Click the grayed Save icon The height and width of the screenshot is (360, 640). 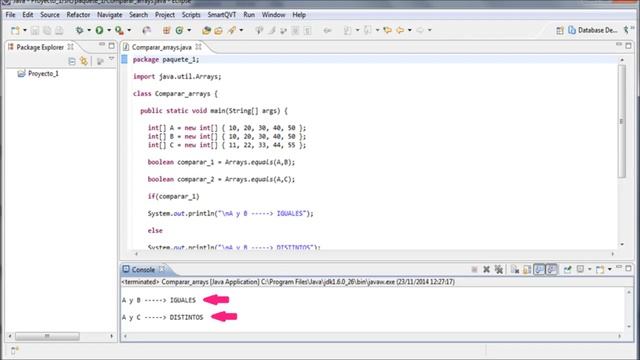click(35, 30)
